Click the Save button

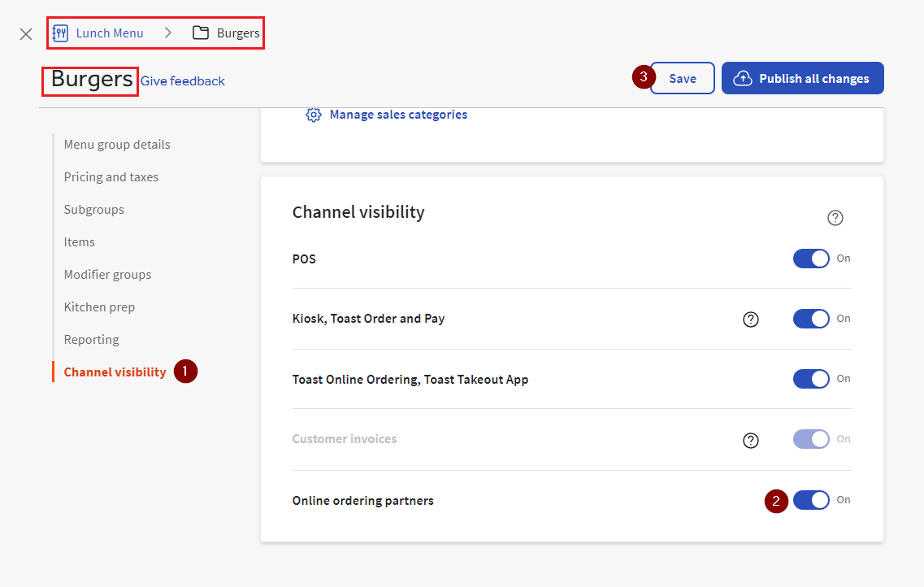tap(682, 77)
